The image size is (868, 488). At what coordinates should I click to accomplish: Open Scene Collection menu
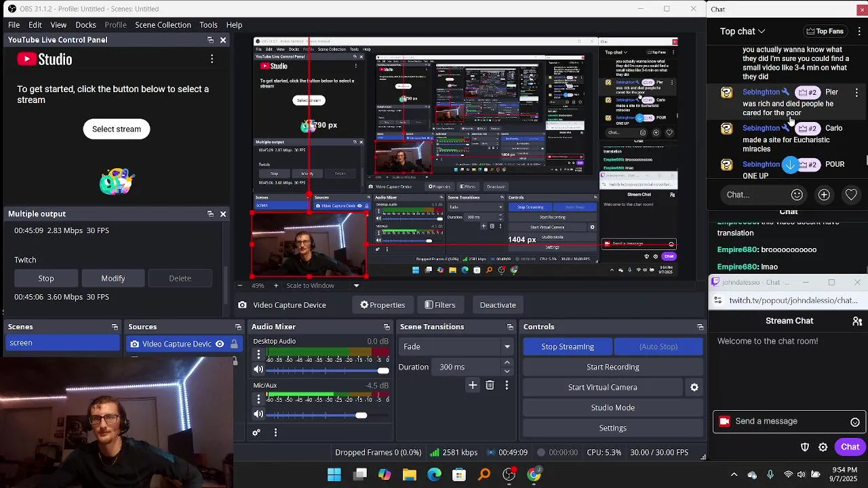(x=163, y=25)
